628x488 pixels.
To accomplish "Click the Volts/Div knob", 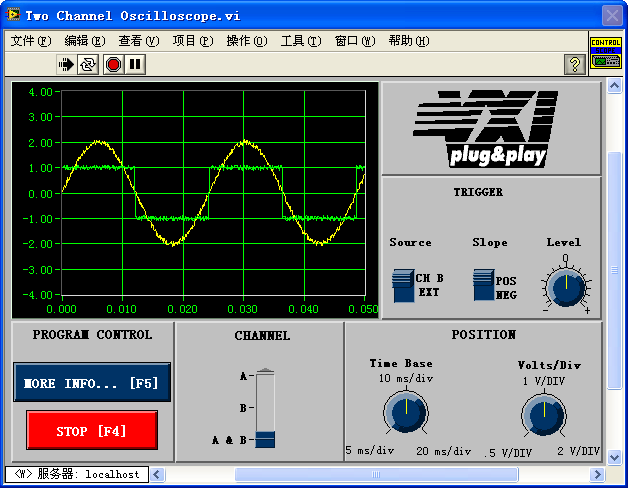I will tap(543, 414).
